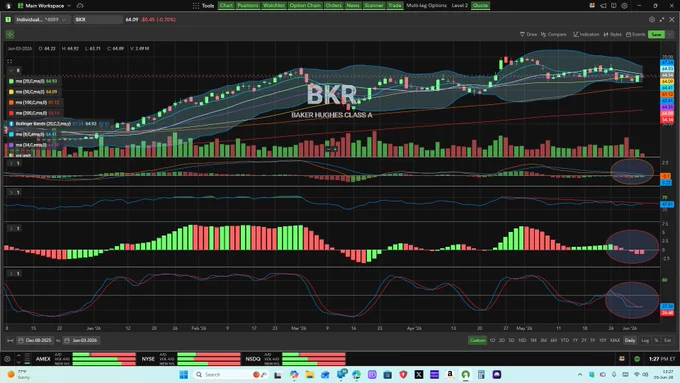Select the 1M time range
This screenshot has height=383, width=680.
coord(533,340)
